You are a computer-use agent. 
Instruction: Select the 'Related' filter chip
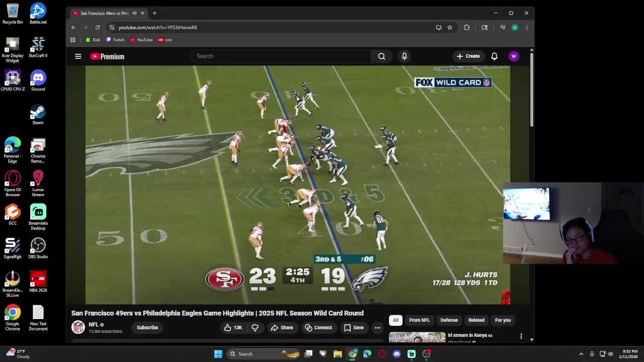tap(476, 320)
